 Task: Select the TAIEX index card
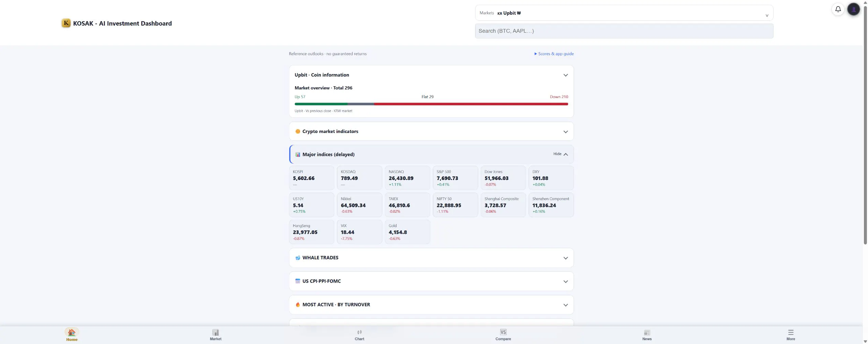tap(407, 205)
